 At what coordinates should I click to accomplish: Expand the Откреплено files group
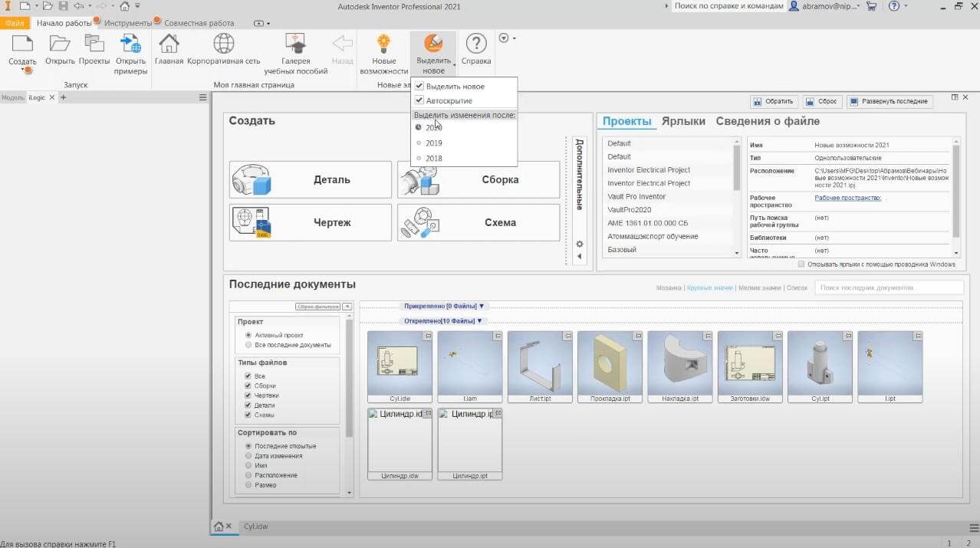[443, 321]
